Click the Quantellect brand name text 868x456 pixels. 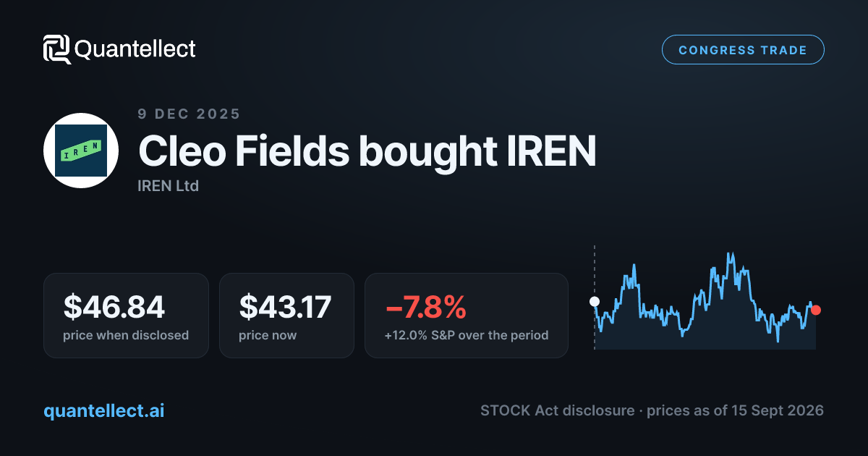point(135,49)
